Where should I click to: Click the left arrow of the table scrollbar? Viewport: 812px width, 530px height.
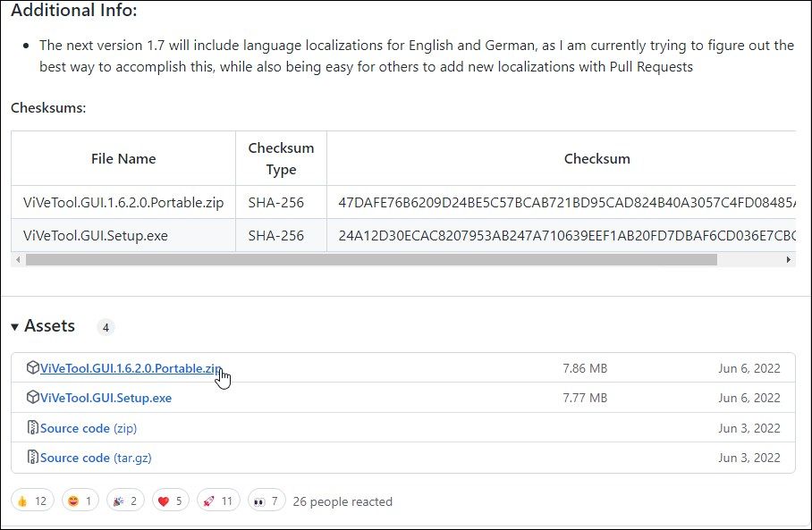coord(17,259)
